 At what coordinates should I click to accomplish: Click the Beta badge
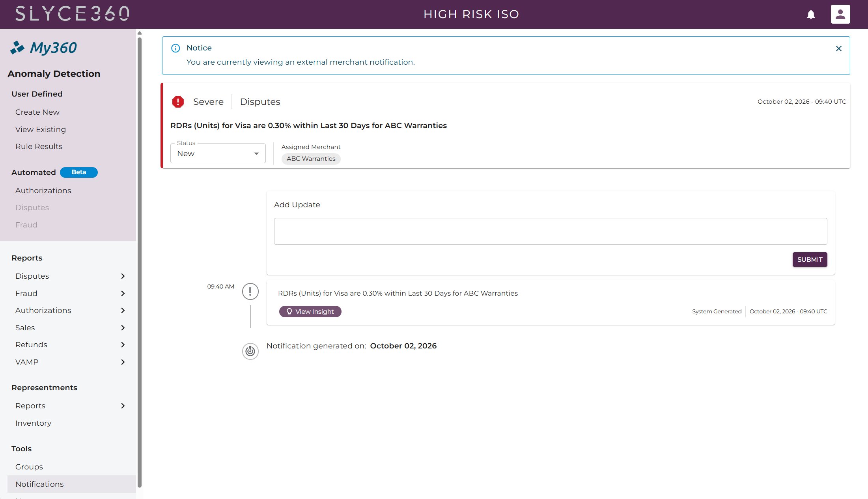click(78, 172)
